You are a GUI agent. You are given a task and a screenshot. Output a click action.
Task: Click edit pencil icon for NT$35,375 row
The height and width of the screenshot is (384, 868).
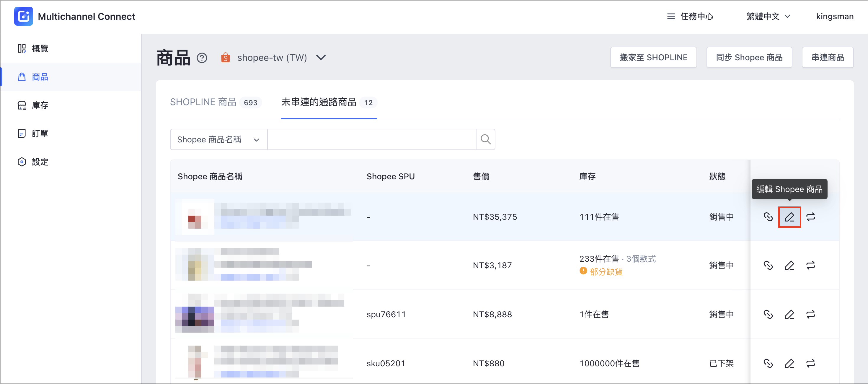789,217
